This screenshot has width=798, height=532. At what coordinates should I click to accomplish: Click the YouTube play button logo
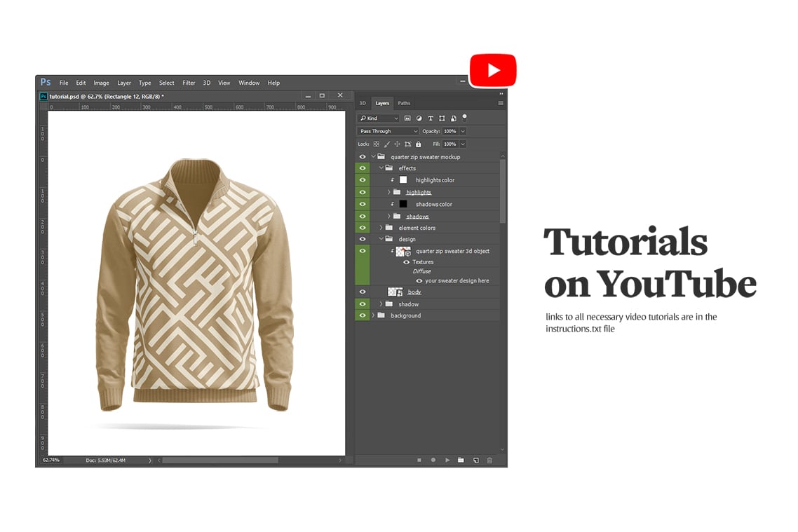click(493, 69)
